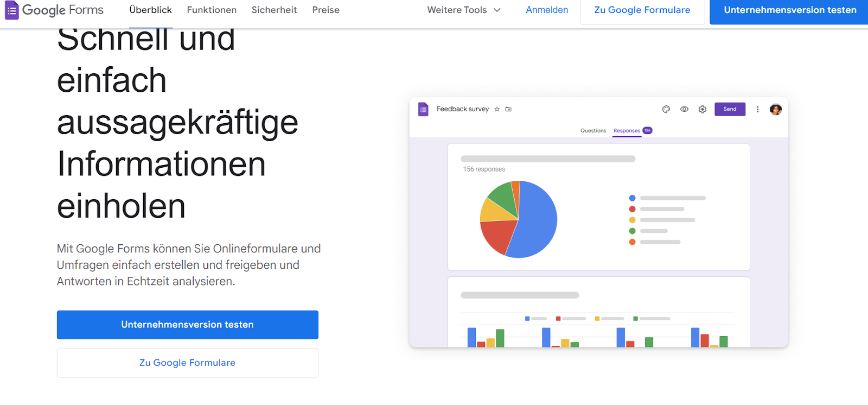This screenshot has width=868, height=405.
Task: Open the three-dot more menu
Action: [758, 109]
